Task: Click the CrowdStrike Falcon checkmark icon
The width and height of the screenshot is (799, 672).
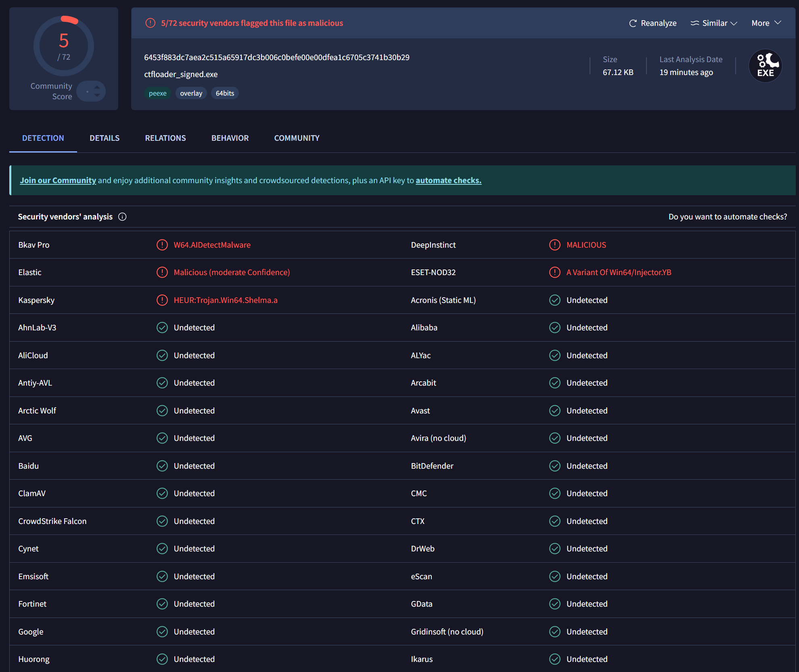Action: click(x=162, y=521)
